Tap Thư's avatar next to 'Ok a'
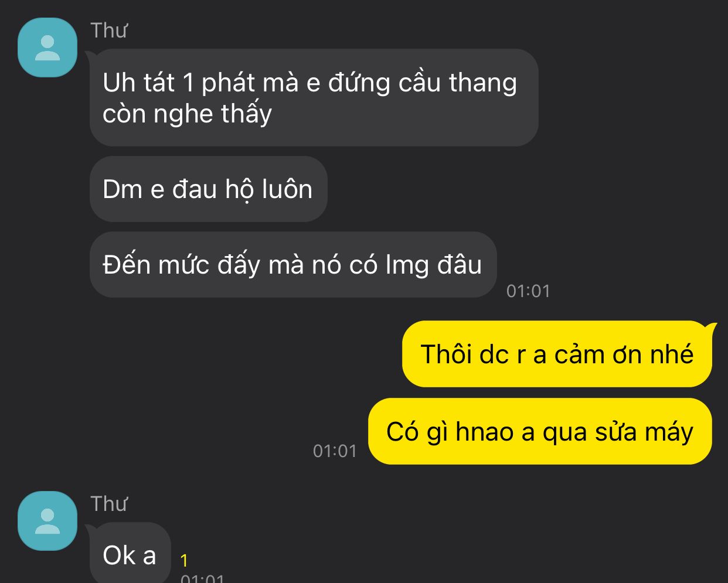Image resolution: width=728 pixels, height=583 pixels. (47, 521)
